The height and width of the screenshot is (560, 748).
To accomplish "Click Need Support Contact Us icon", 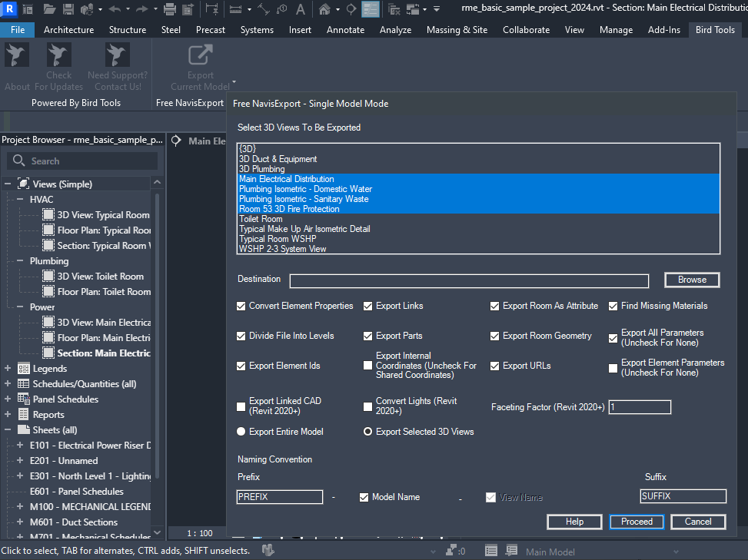I will 118,56.
